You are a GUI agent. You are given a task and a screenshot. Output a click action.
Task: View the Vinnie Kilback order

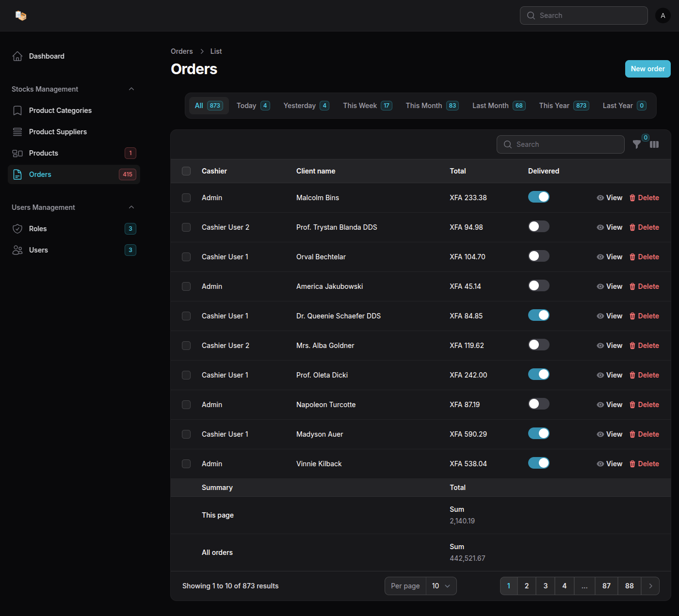point(610,464)
